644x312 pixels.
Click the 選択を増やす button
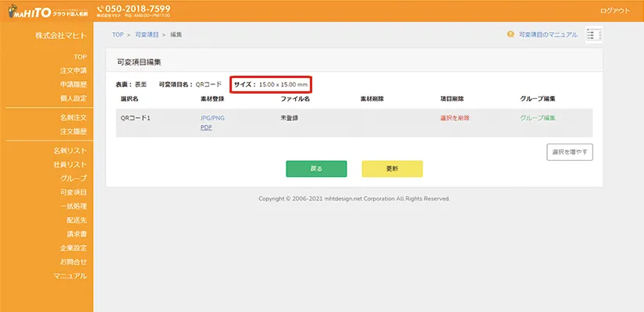coord(570,152)
